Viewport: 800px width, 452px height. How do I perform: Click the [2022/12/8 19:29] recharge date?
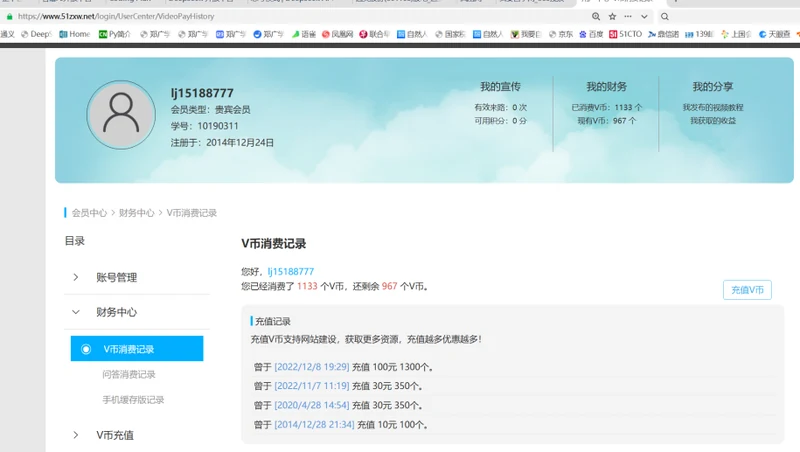312,367
